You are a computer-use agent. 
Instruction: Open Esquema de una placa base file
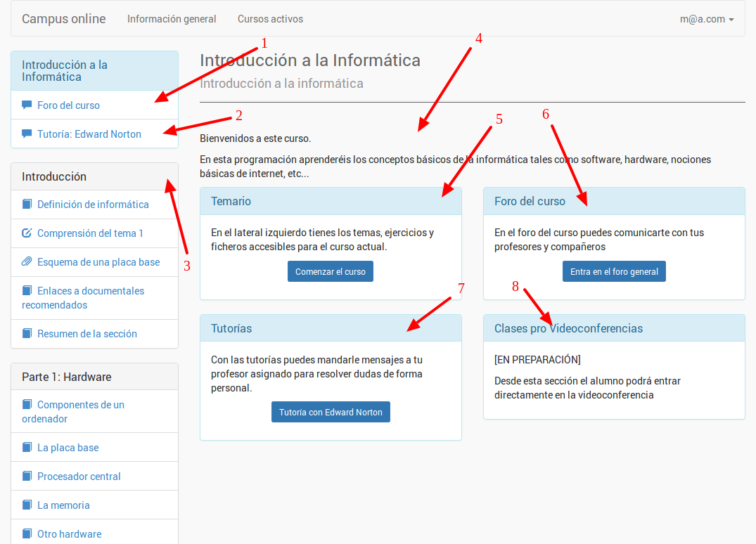click(x=94, y=262)
